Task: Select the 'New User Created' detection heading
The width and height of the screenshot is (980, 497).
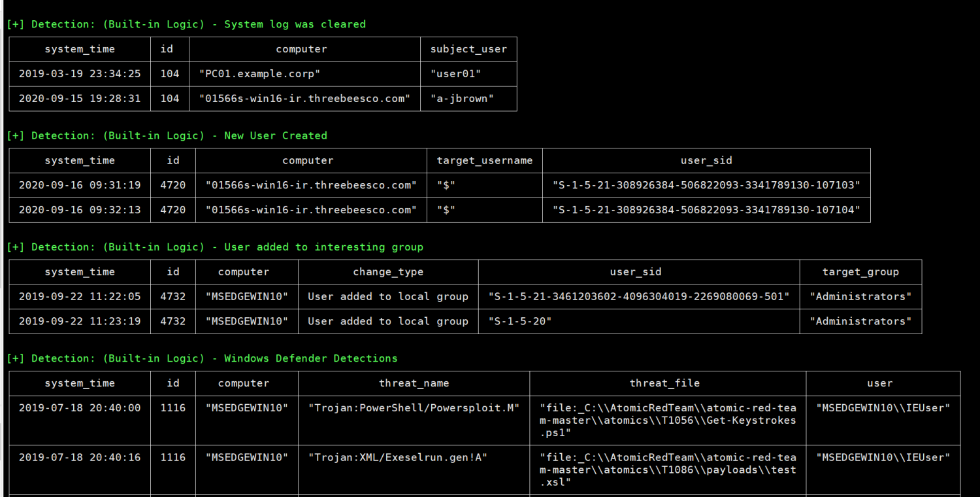Action: click(167, 135)
